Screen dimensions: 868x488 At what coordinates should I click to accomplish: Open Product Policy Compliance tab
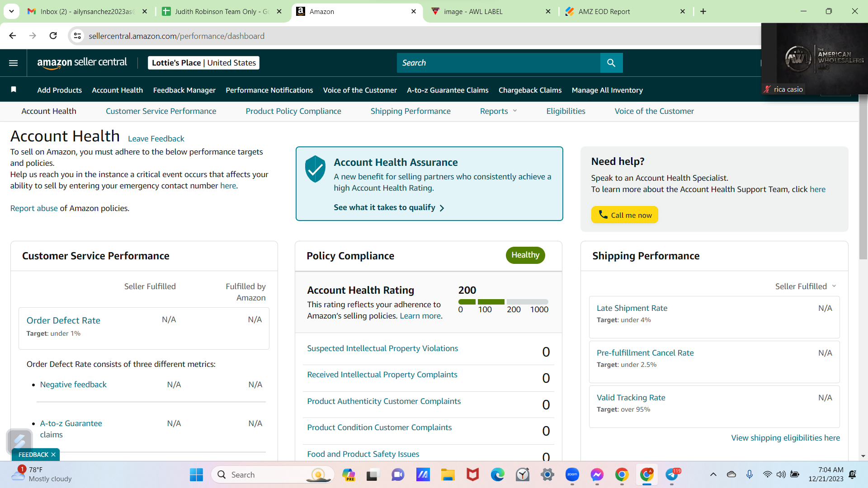(293, 111)
